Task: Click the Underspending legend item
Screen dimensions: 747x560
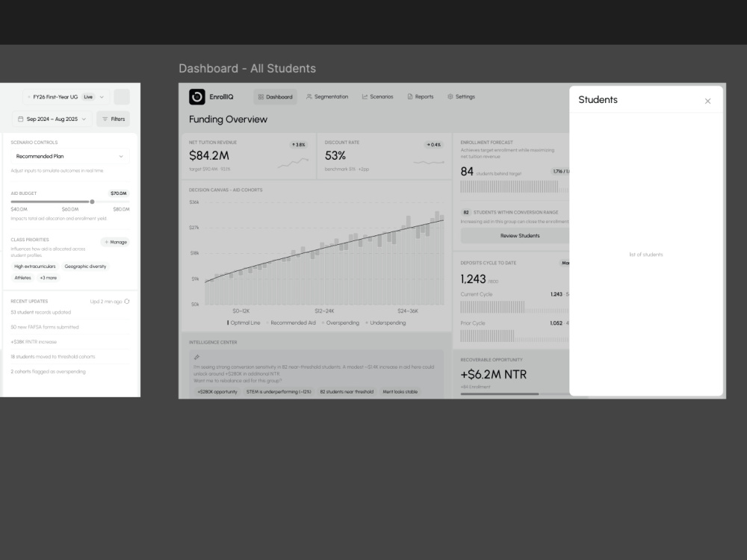Action: tap(385, 323)
